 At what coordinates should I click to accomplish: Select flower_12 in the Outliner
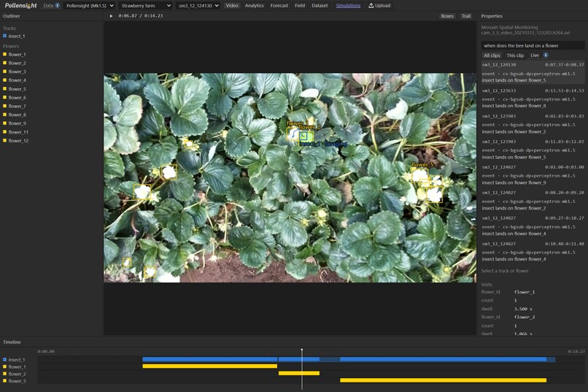pyautogui.click(x=18, y=141)
